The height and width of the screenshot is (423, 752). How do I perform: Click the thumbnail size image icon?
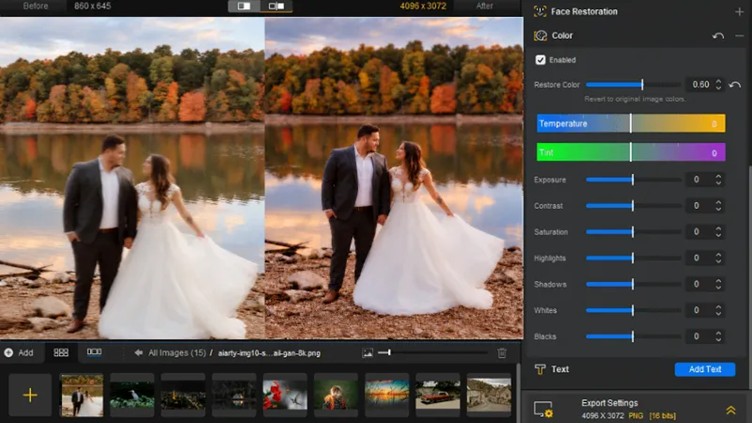tap(367, 353)
